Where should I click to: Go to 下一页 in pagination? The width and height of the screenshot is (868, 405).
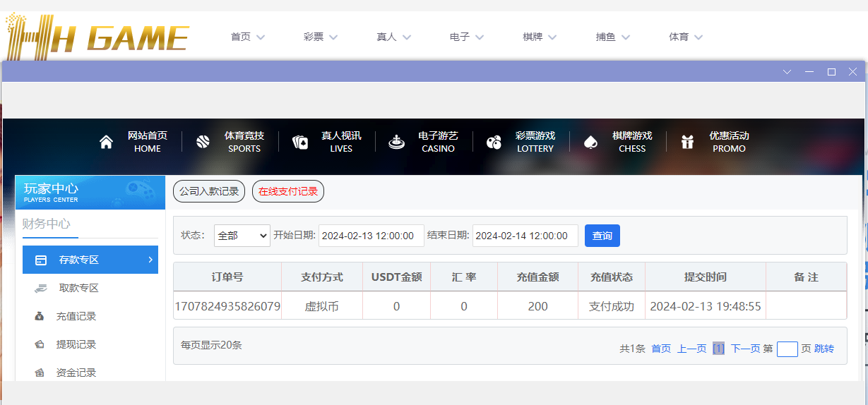(745, 349)
